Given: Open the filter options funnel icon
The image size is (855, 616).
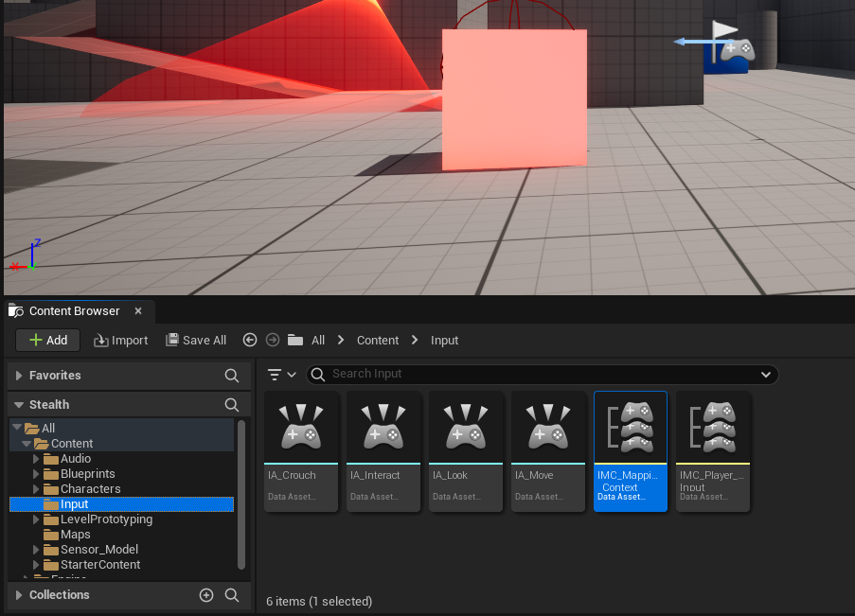Looking at the screenshot, I should 276,375.
